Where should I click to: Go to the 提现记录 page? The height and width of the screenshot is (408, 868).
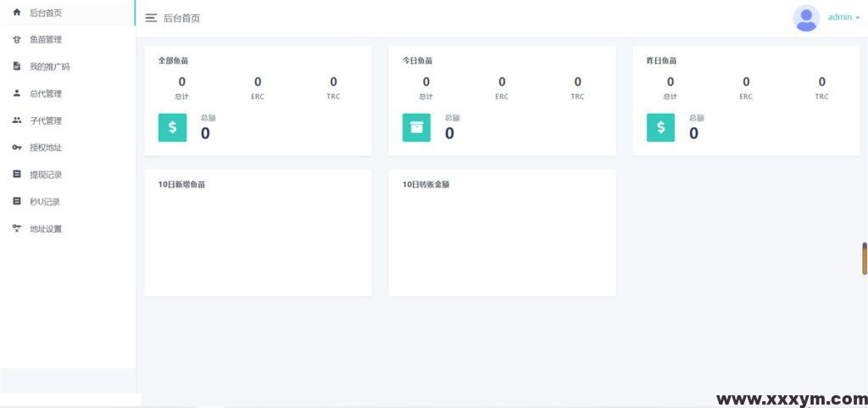pos(46,175)
